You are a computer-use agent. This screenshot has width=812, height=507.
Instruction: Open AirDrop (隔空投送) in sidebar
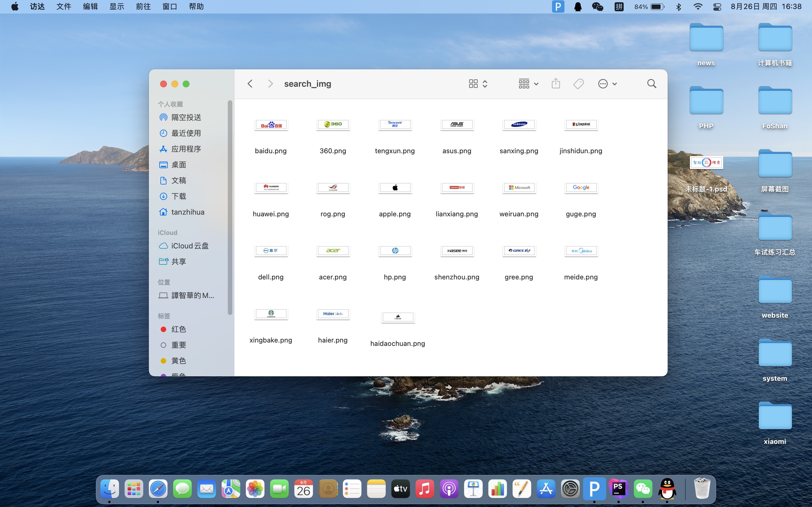point(186,117)
